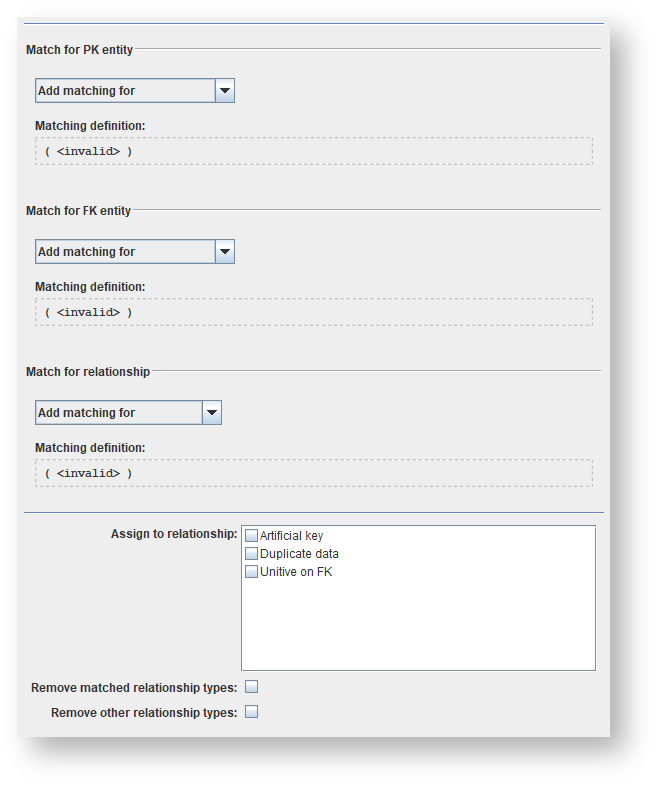Tick the Unitive on FK checkbox
The height and width of the screenshot is (785, 658).
click(x=251, y=572)
